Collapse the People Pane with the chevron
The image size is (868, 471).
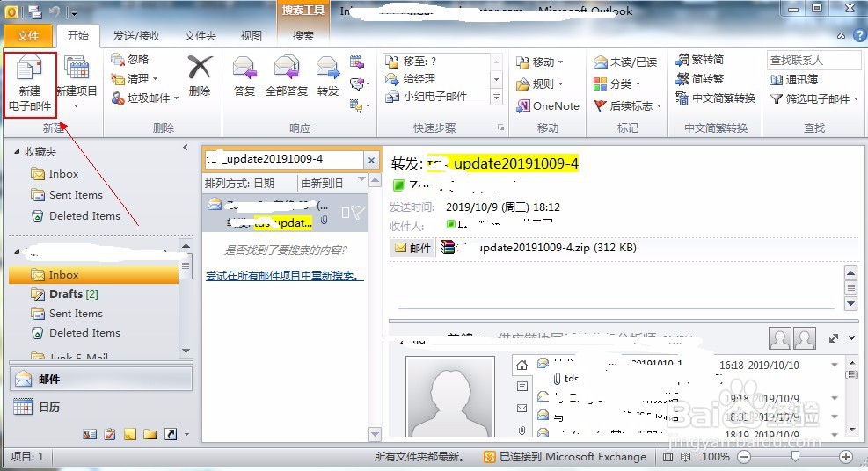851,338
